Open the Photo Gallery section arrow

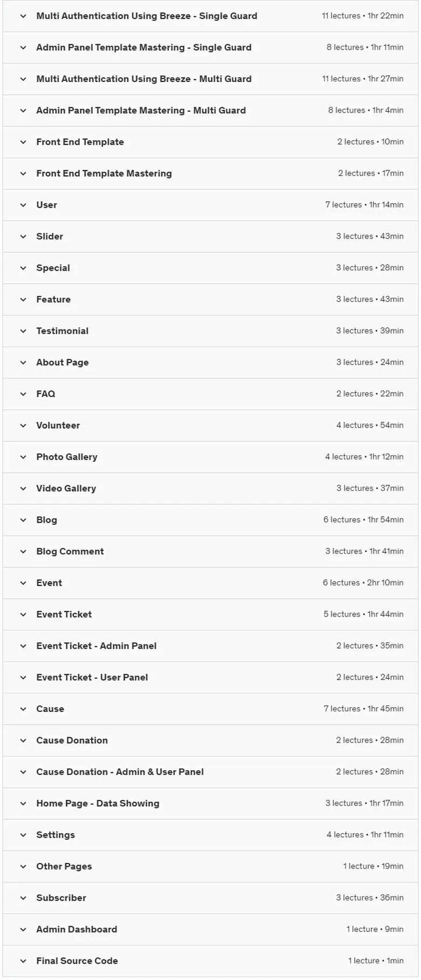click(23, 457)
